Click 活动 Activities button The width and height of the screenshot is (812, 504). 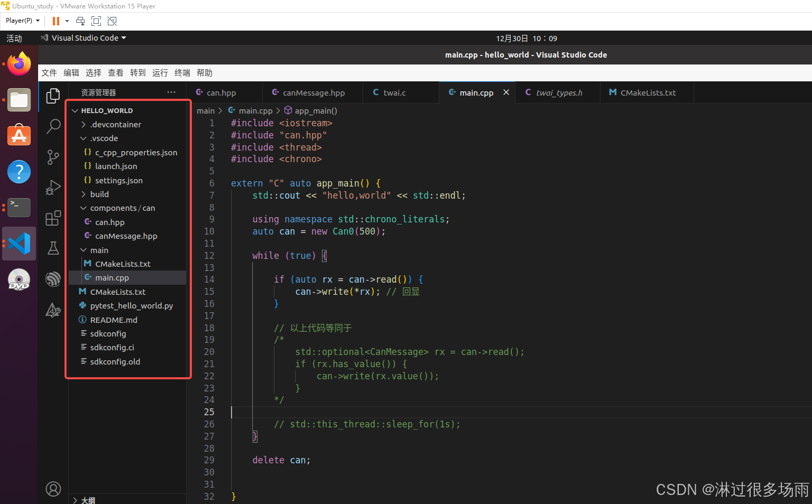click(x=14, y=38)
